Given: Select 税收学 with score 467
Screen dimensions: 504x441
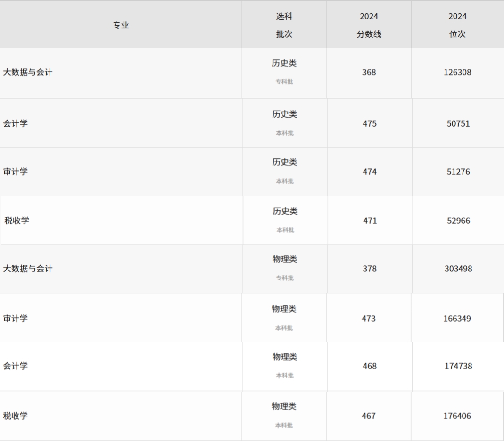Looking at the screenshot, I should pos(16,416).
